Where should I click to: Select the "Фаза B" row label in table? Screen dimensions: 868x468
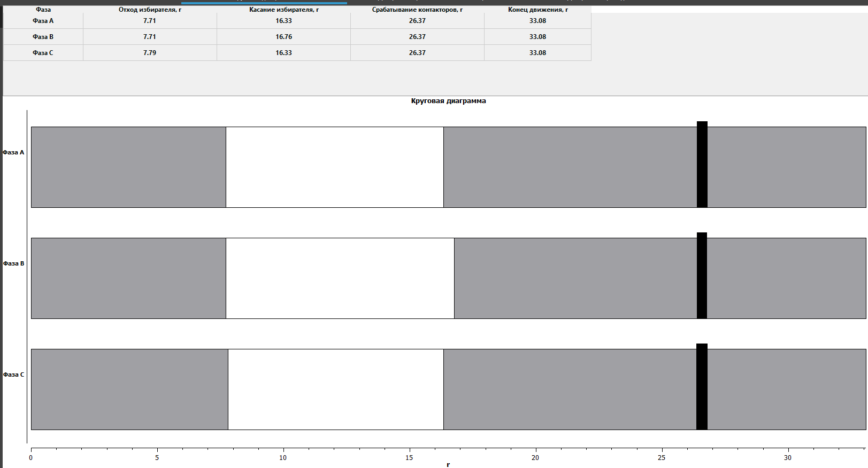pos(43,37)
